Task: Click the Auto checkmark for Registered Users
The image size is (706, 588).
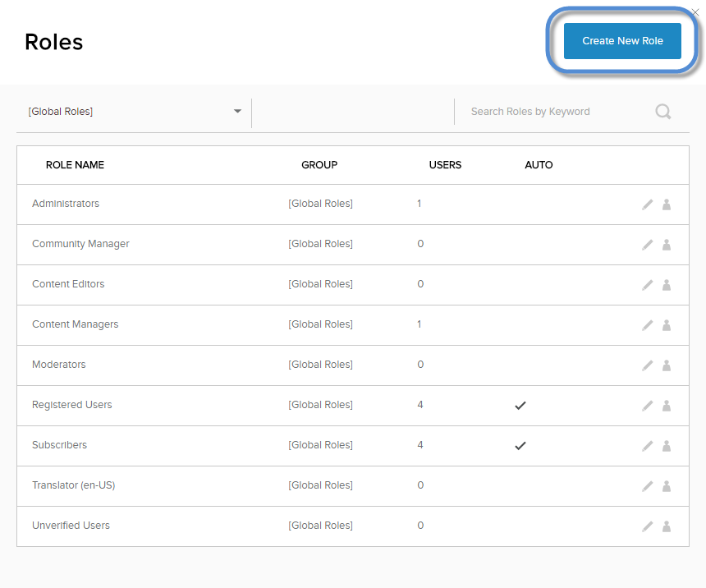Action: pos(520,406)
